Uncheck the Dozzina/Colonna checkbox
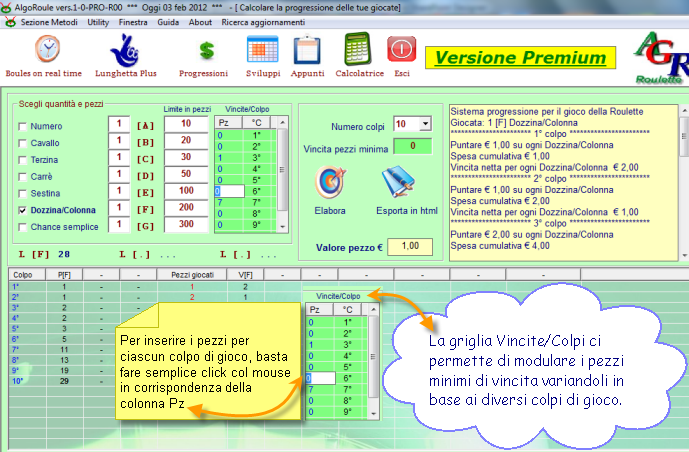 click(x=22, y=210)
